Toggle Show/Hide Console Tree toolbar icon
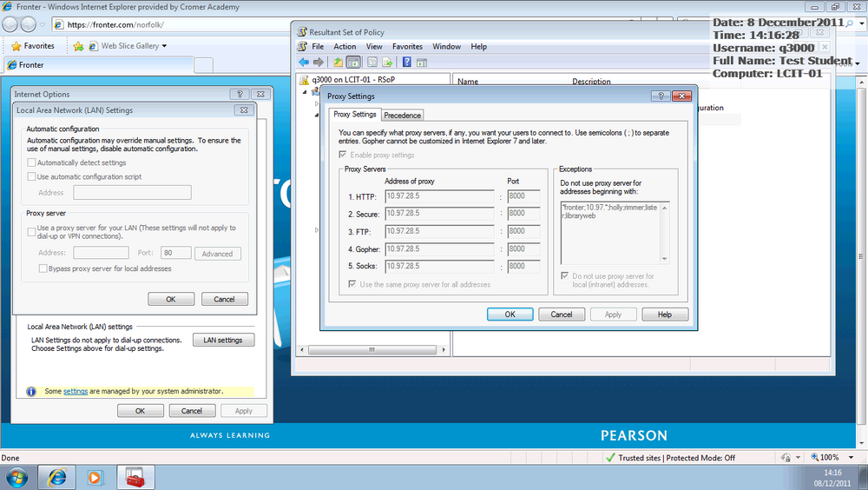The width and height of the screenshot is (868, 490). (x=353, y=62)
